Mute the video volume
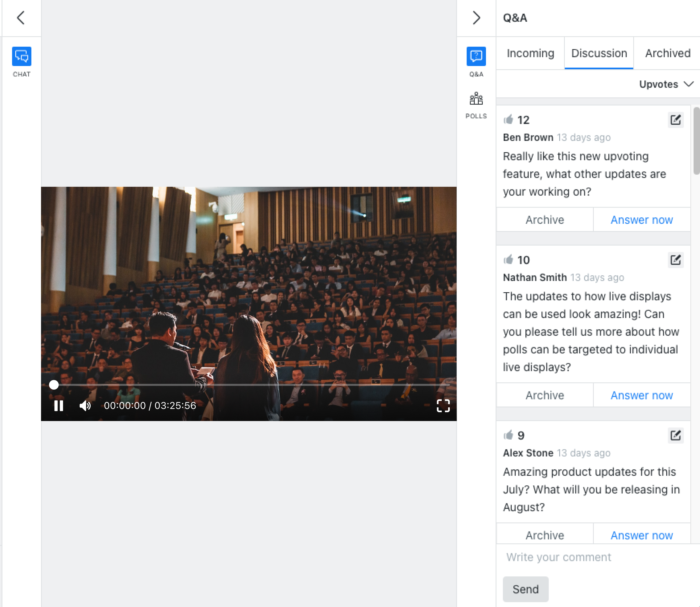The width and height of the screenshot is (700, 607). coord(85,406)
